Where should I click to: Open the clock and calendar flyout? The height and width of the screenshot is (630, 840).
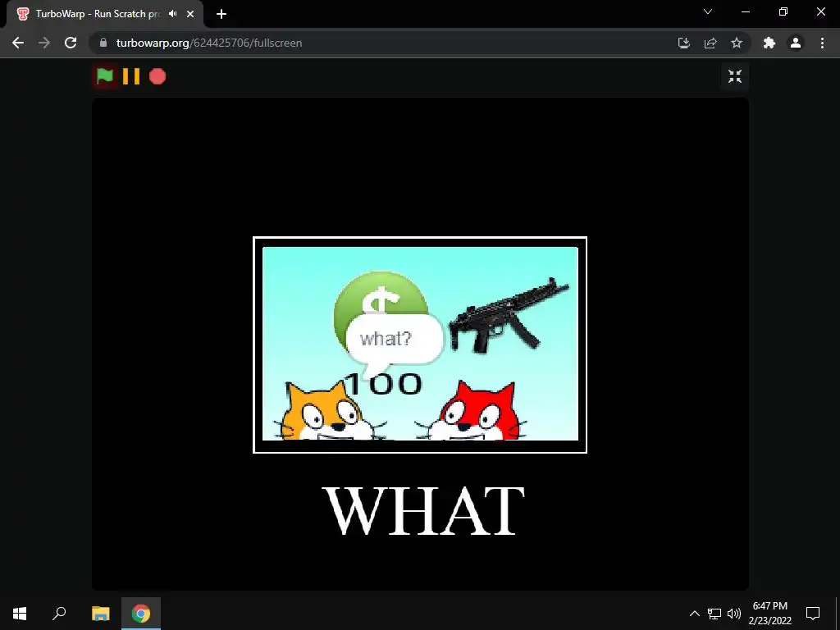(769, 614)
